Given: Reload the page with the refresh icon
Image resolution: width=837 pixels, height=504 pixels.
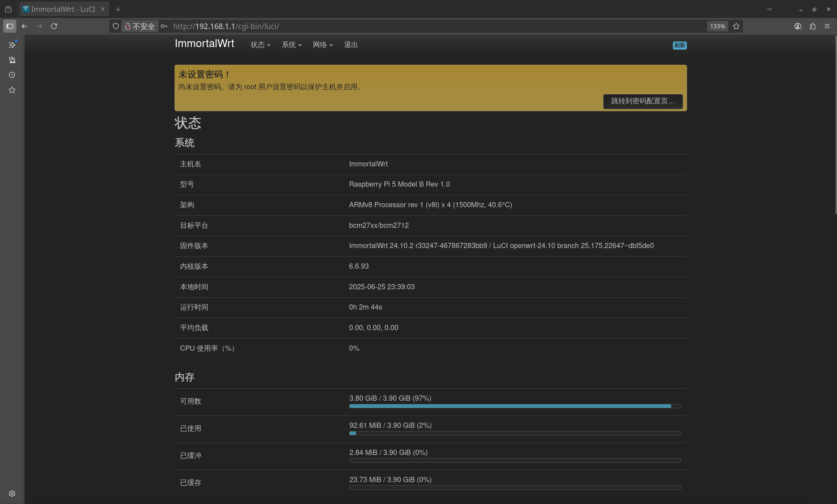Looking at the screenshot, I should click(54, 26).
